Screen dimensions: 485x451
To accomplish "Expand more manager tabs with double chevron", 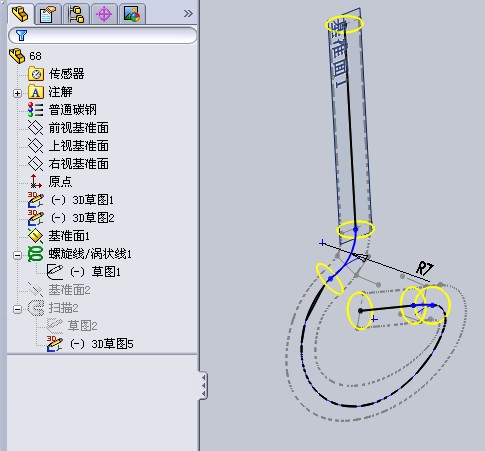I will (x=188, y=14).
